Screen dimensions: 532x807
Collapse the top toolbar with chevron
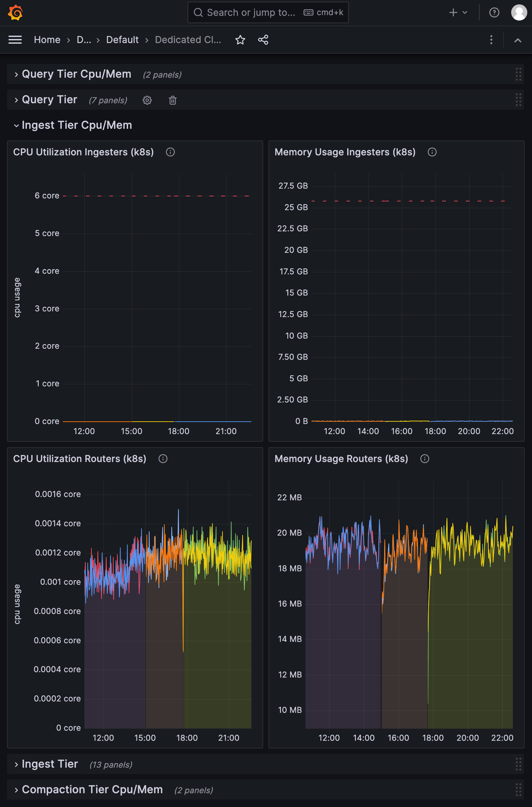[x=518, y=40]
